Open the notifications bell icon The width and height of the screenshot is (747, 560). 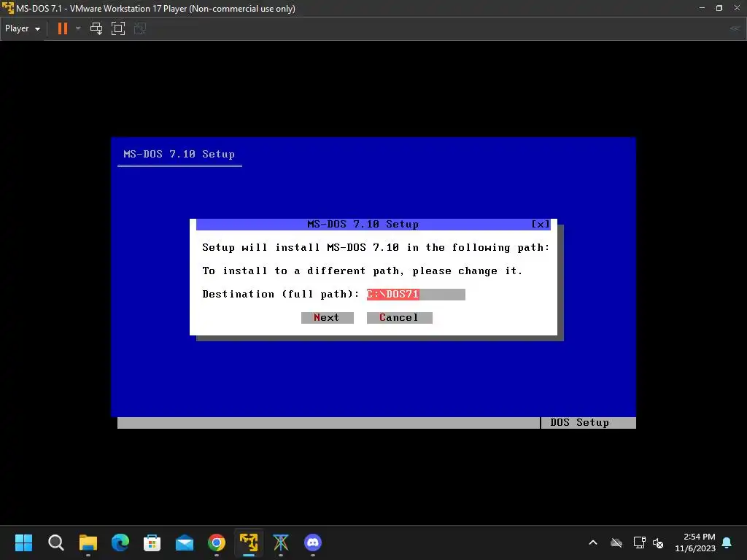pos(727,542)
